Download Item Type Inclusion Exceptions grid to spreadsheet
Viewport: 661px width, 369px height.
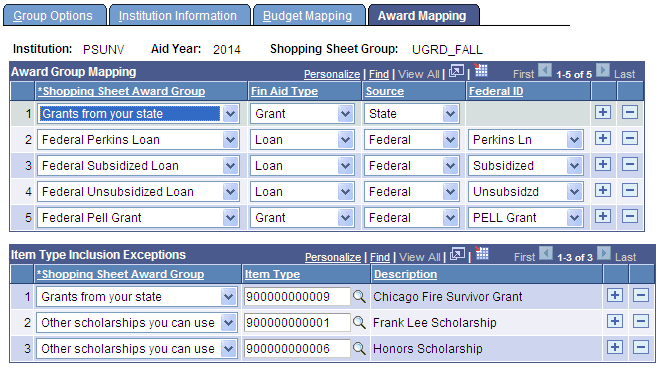[x=482, y=253]
